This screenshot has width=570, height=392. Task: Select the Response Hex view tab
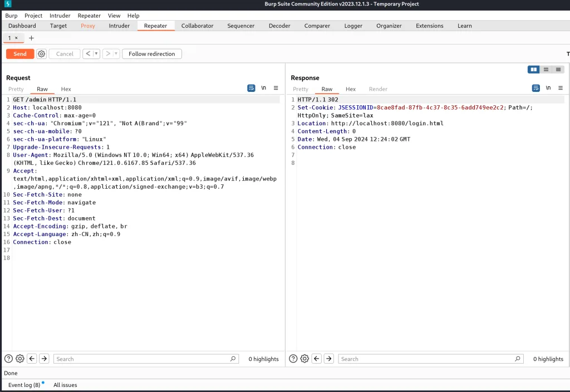click(351, 89)
